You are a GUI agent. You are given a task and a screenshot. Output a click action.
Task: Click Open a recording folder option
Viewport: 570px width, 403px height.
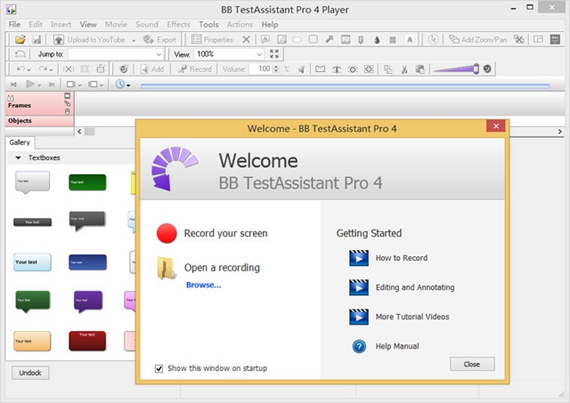click(x=209, y=268)
